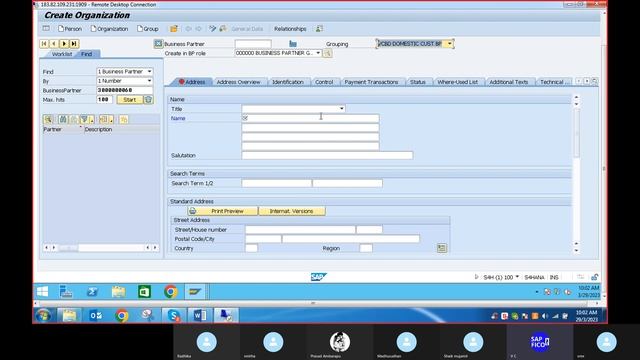The width and height of the screenshot is (640, 360).
Task: Click the Max. hits field
Action: [104, 100]
